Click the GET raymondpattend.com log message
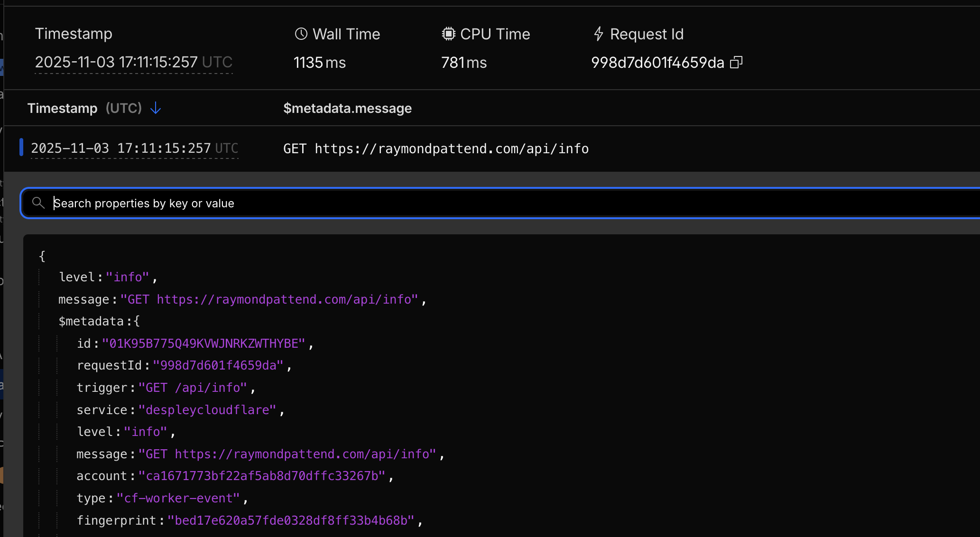Viewport: 980px width, 537px height. click(435, 148)
